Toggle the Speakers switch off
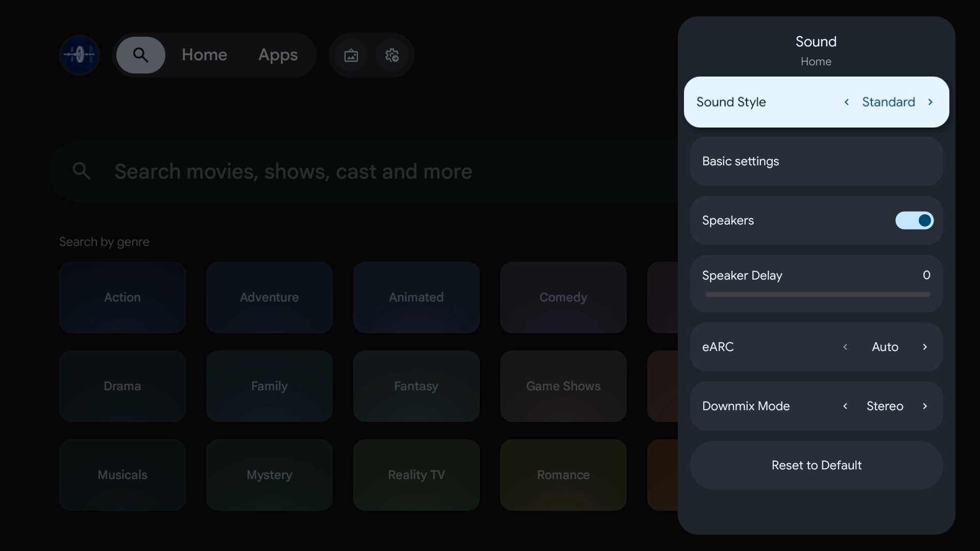This screenshot has height=551, width=980. [x=915, y=220]
